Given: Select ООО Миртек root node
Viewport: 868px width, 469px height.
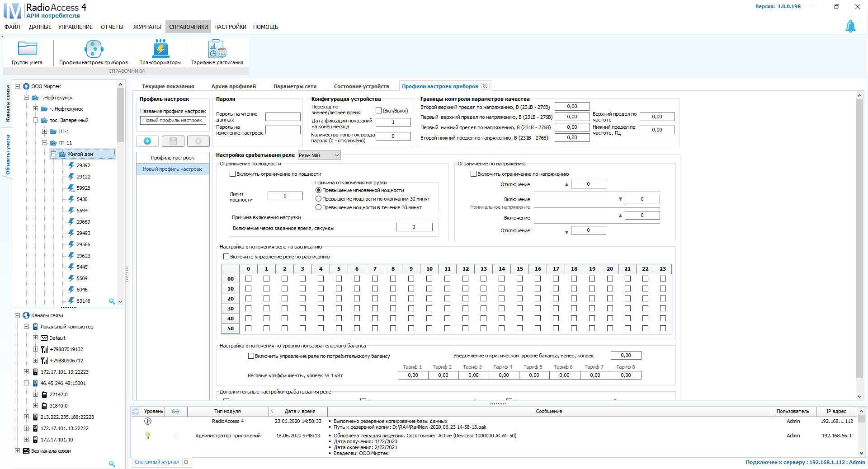Looking at the screenshot, I should point(46,86).
